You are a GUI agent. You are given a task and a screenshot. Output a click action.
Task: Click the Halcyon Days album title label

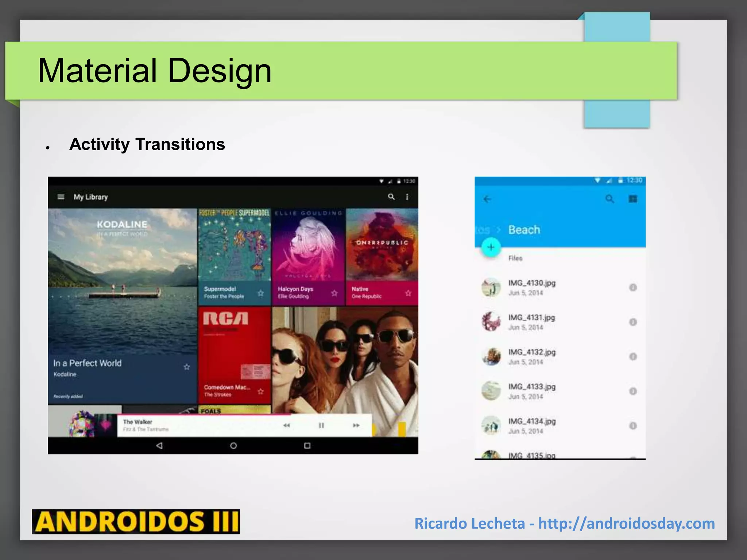click(295, 289)
